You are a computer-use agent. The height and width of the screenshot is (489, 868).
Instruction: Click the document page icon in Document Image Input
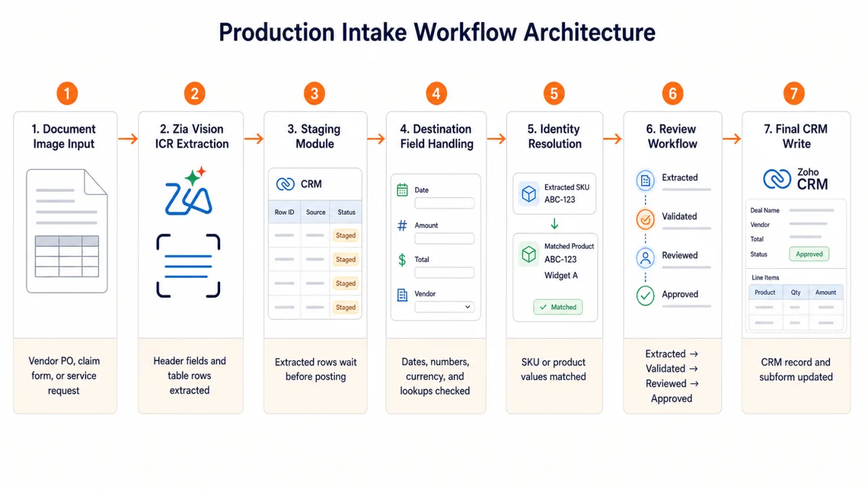tap(67, 231)
